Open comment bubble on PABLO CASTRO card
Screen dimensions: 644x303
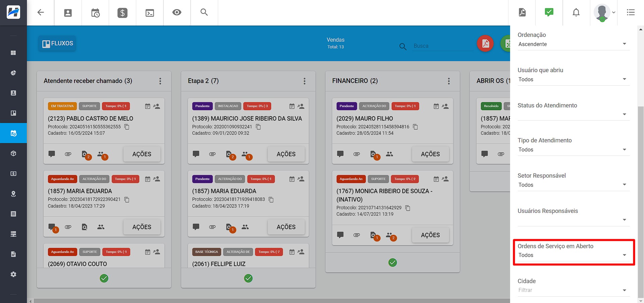52,154
